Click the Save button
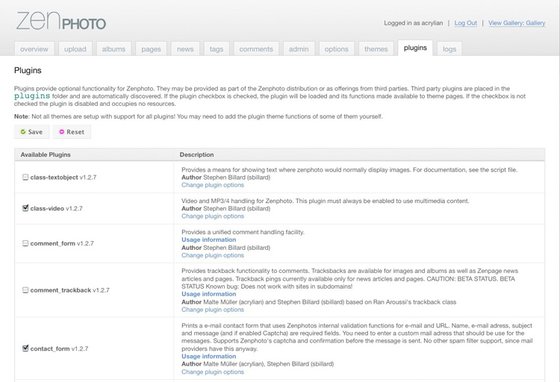Viewport: 560px width, 382px height. [x=32, y=132]
